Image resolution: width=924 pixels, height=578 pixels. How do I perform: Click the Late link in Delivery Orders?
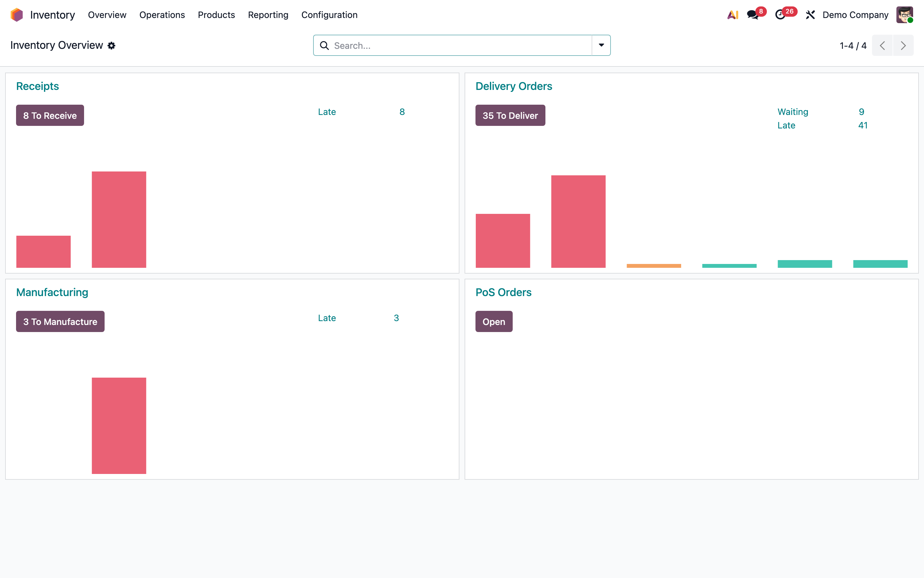pos(786,125)
